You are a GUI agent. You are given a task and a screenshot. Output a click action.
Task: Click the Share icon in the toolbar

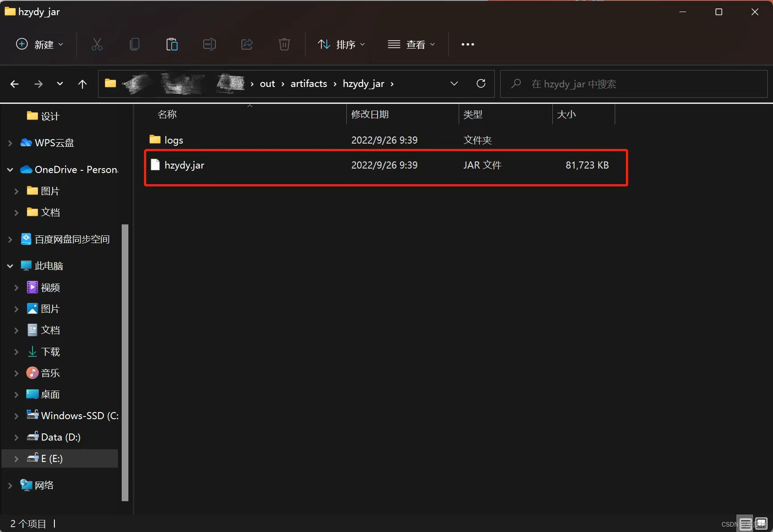tap(247, 44)
